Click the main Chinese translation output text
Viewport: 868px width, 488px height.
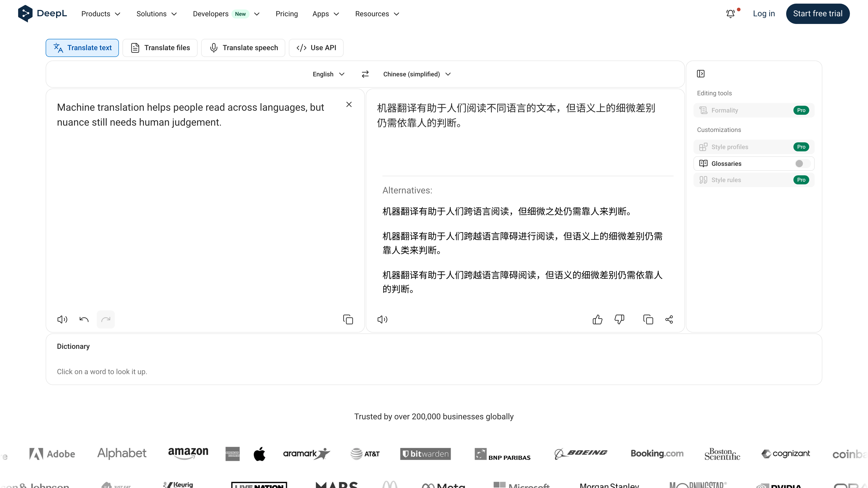516,115
